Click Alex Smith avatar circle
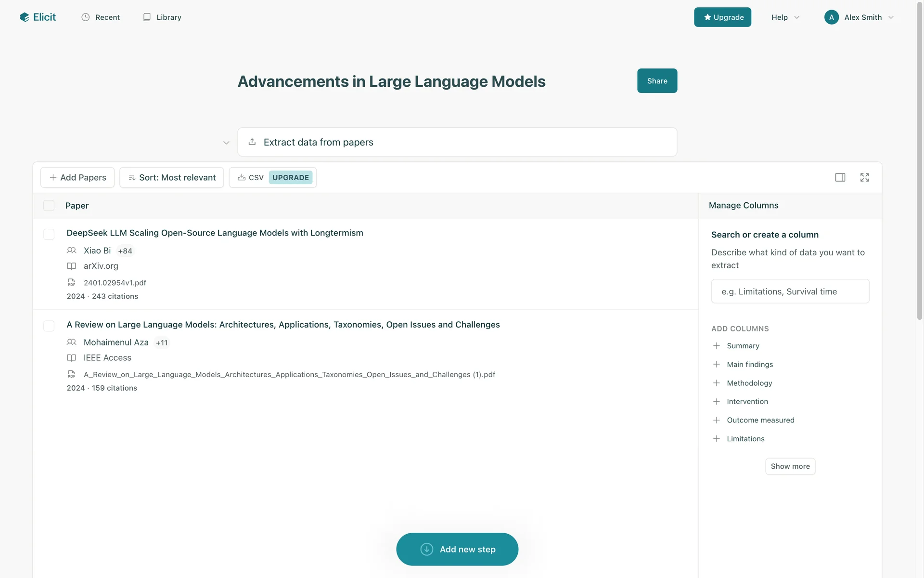The image size is (924, 578). pos(831,17)
